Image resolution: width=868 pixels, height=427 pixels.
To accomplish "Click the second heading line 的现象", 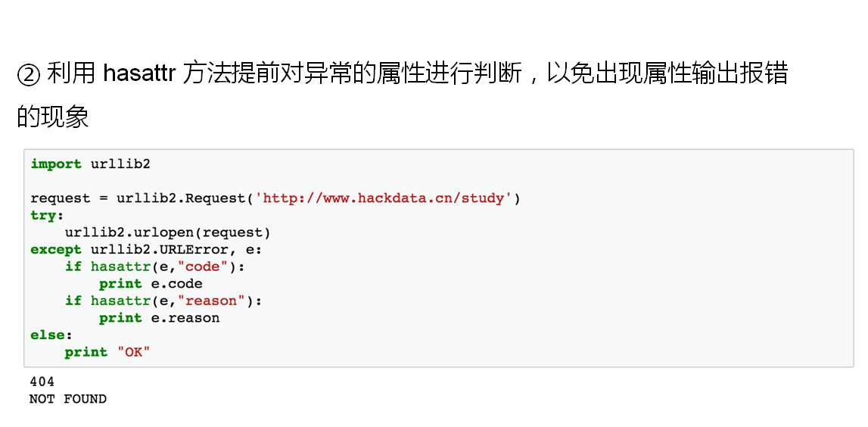I will coord(53,117).
